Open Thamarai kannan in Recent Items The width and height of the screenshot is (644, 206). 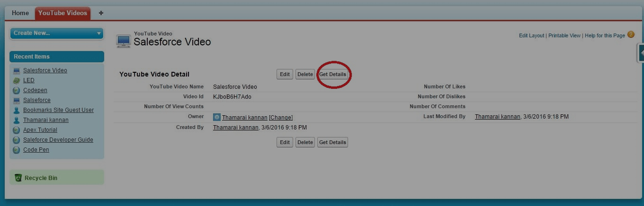46,120
